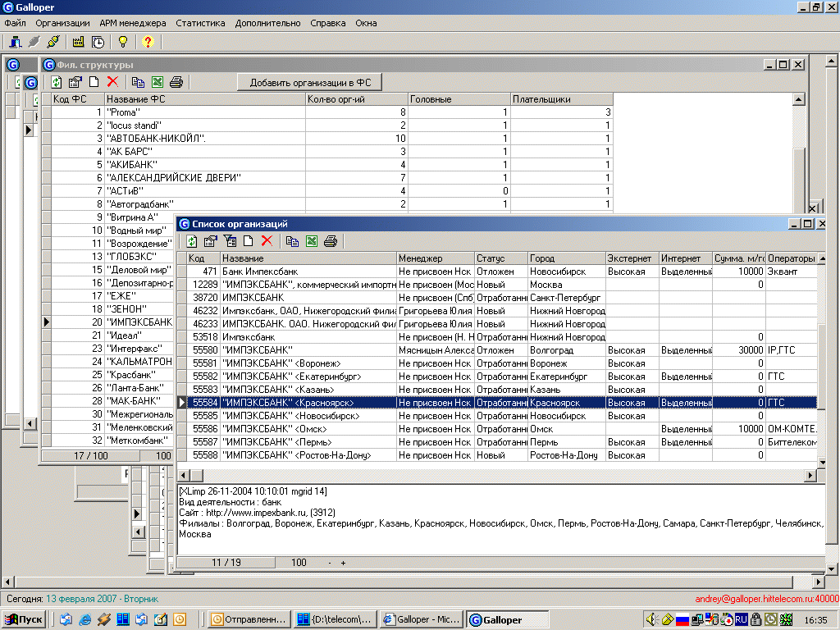Copy icon in Список организаций toolbar
The image size is (840, 630).
pyautogui.click(x=292, y=241)
